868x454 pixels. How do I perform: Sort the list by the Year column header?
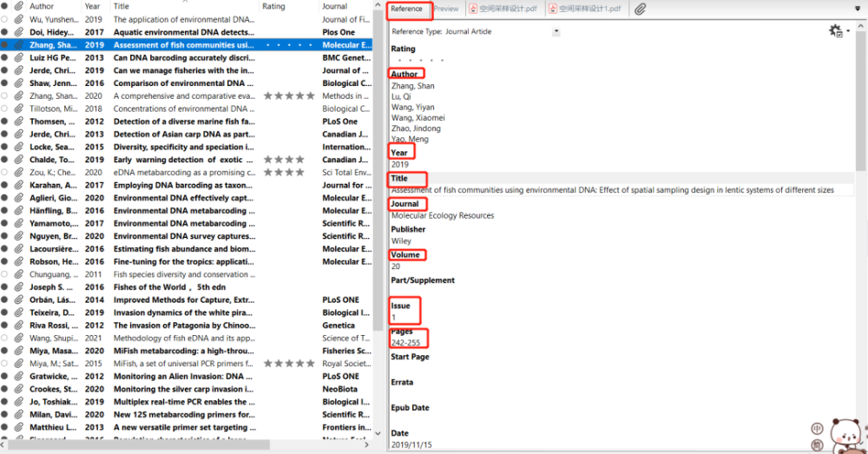(x=93, y=6)
